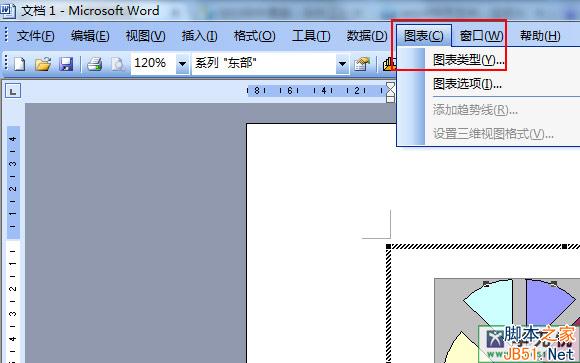580x363 pixels.
Task: Open the 窗口(W) menu
Action: coord(481,36)
